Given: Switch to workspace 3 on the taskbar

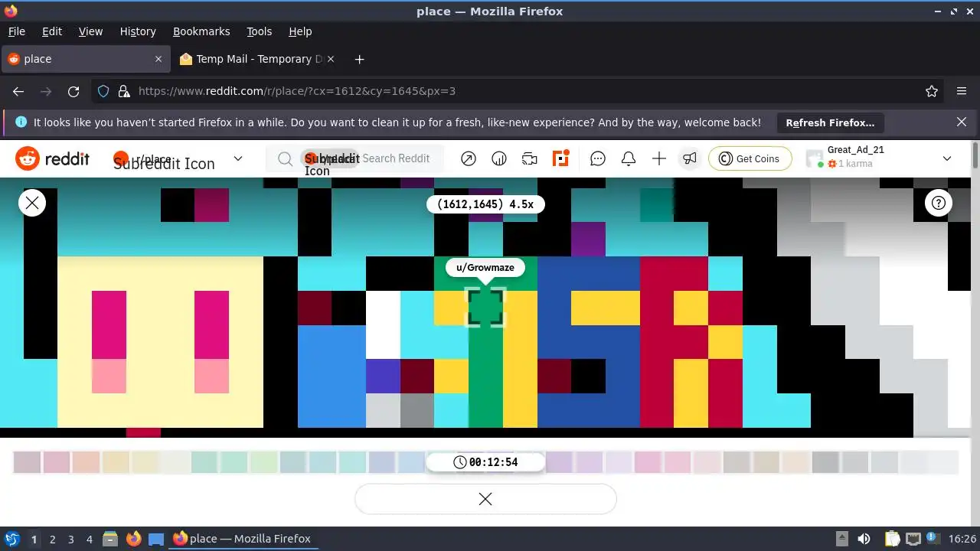Looking at the screenshot, I should (x=71, y=540).
